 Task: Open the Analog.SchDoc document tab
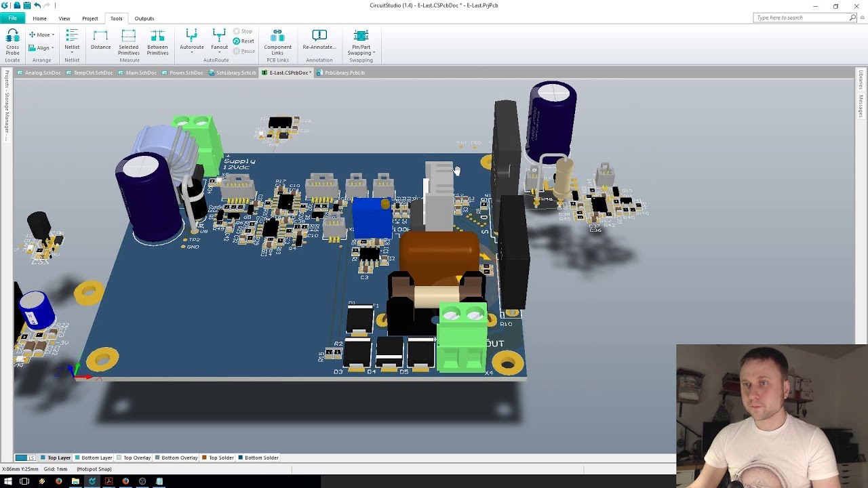(x=39, y=73)
